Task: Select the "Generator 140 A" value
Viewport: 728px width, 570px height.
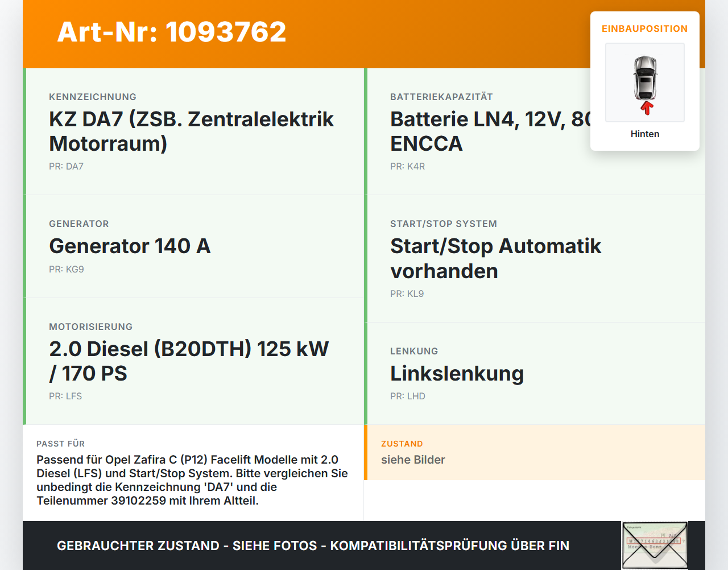Action: 130,246
